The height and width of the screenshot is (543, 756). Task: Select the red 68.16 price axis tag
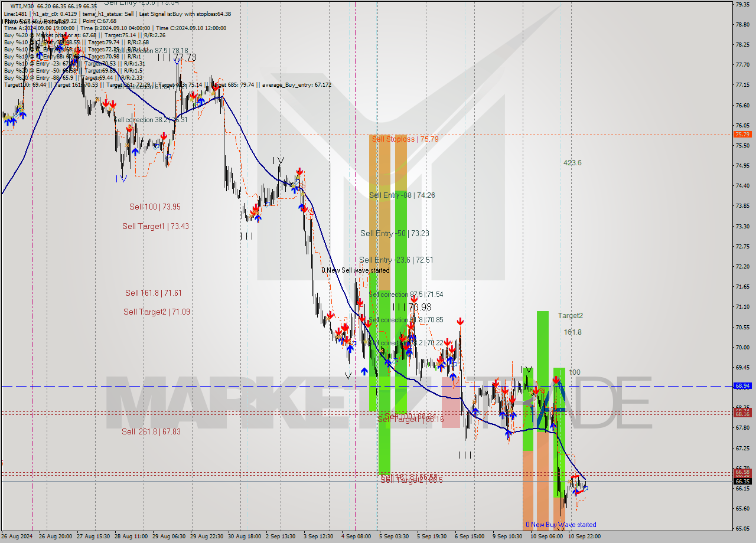(x=742, y=414)
